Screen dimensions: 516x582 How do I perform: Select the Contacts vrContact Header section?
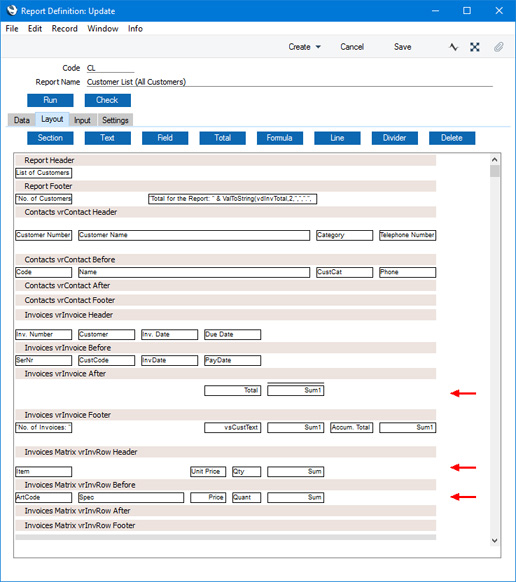pos(225,212)
